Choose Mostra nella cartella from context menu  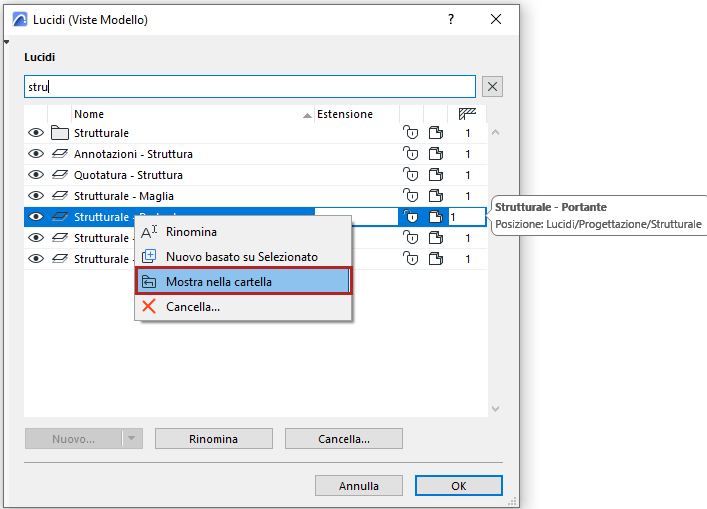click(x=243, y=282)
